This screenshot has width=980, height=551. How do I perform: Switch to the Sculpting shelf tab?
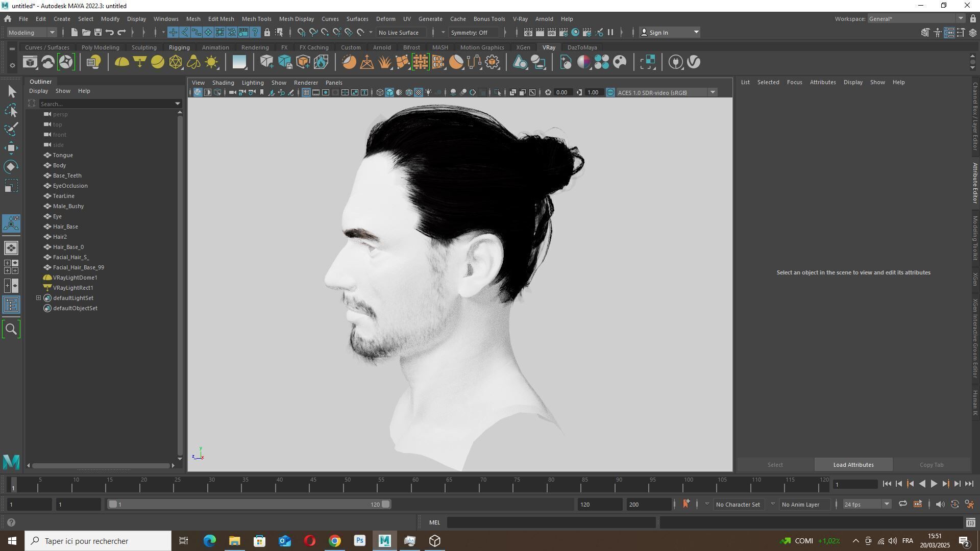(x=144, y=47)
